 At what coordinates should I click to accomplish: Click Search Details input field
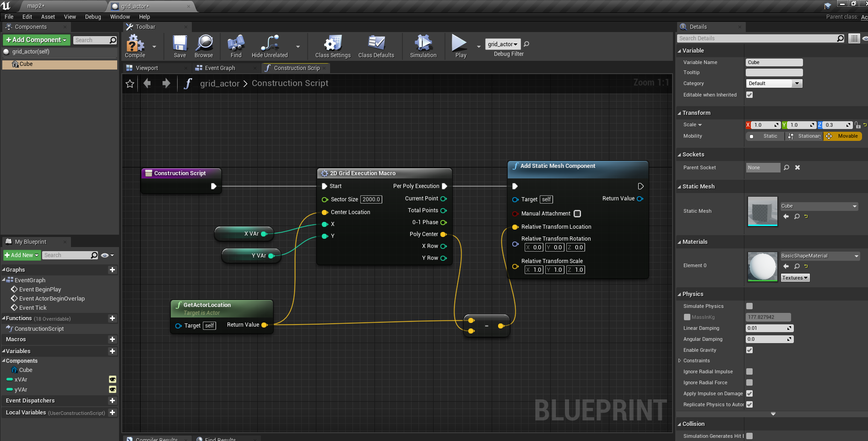tap(758, 38)
